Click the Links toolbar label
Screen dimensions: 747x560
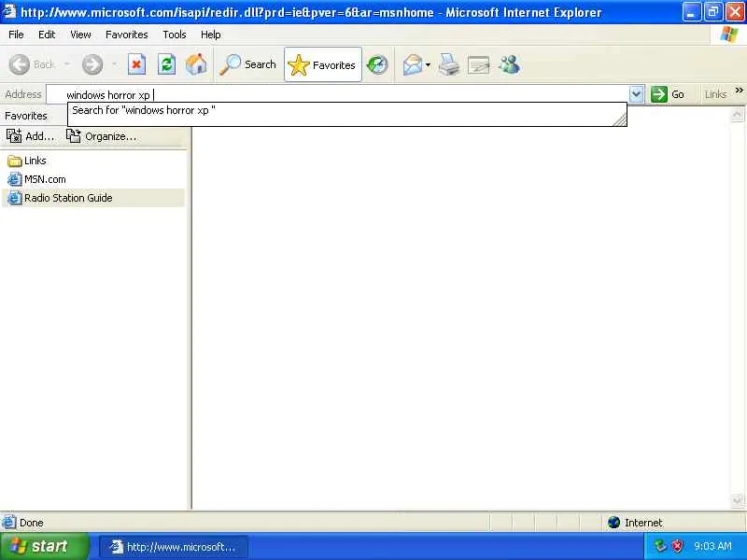tap(715, 94)
